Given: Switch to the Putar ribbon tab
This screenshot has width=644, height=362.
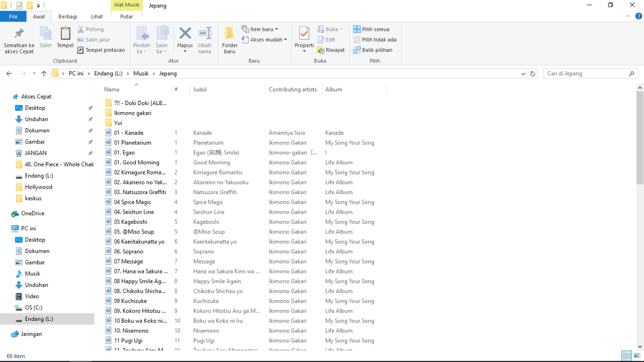Looking at the screenshot, I should [x=127, y=17].
